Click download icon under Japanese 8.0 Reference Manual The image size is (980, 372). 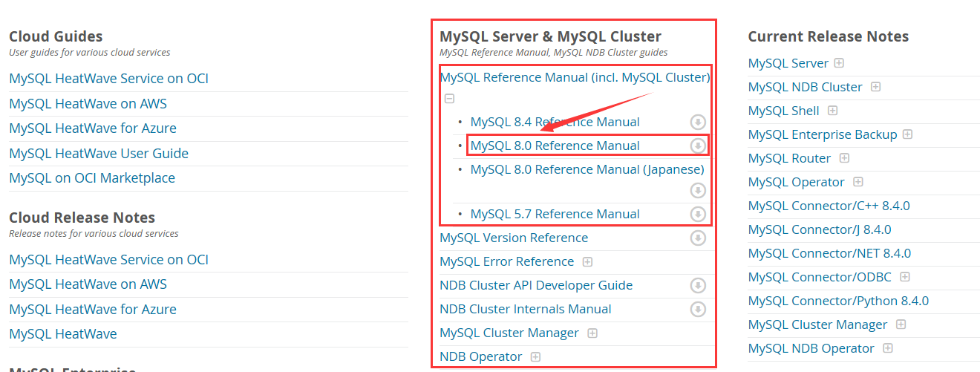click(698, 190)
